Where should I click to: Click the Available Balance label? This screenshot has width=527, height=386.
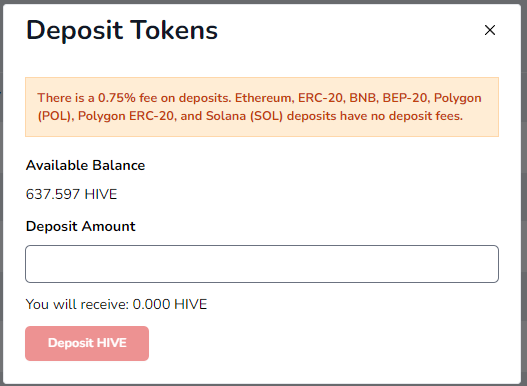(x=85, y=165)
